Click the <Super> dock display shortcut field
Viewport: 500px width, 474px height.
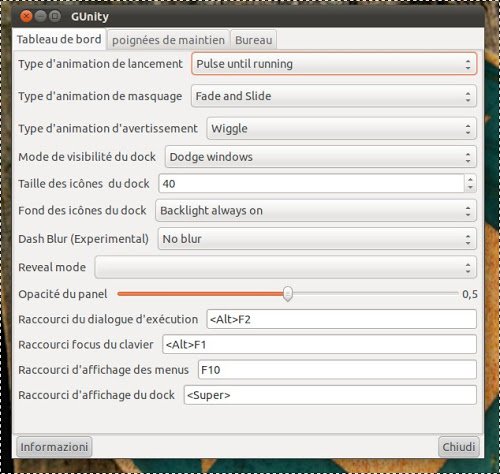(330, 395)
